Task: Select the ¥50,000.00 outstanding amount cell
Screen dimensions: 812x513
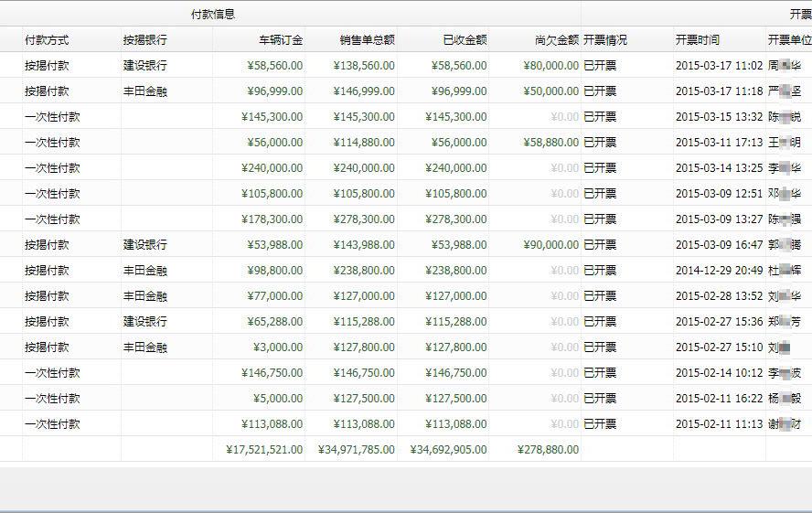Action: tap(550, 91)
